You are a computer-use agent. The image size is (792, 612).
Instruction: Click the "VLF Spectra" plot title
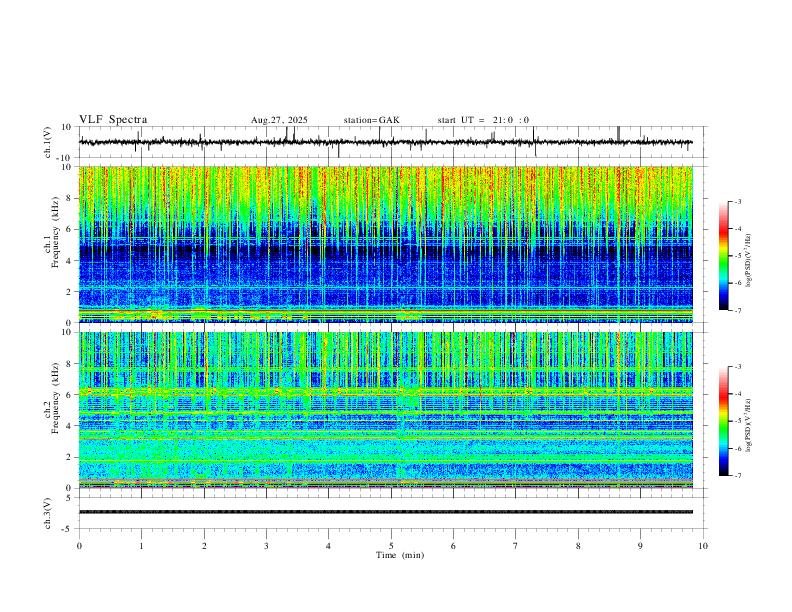113,120
